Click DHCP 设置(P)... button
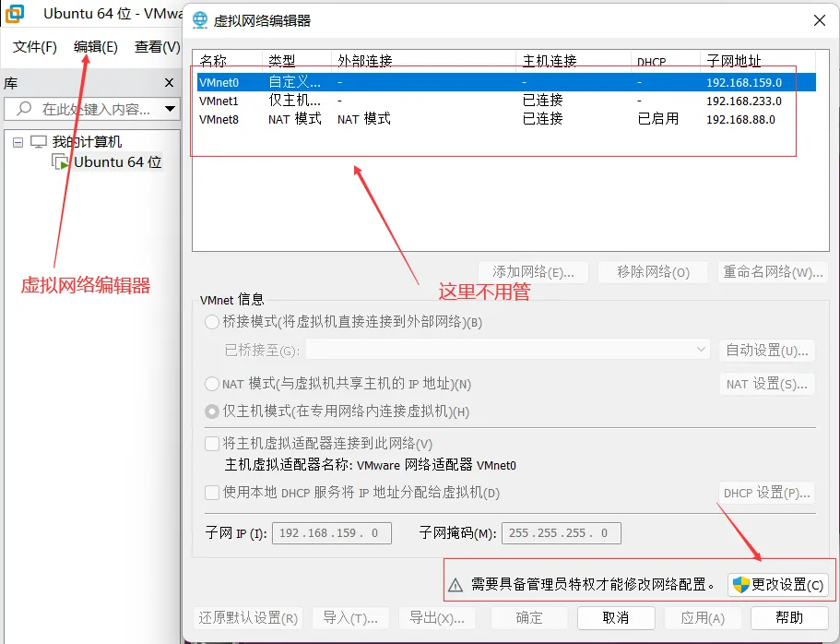 767,493
